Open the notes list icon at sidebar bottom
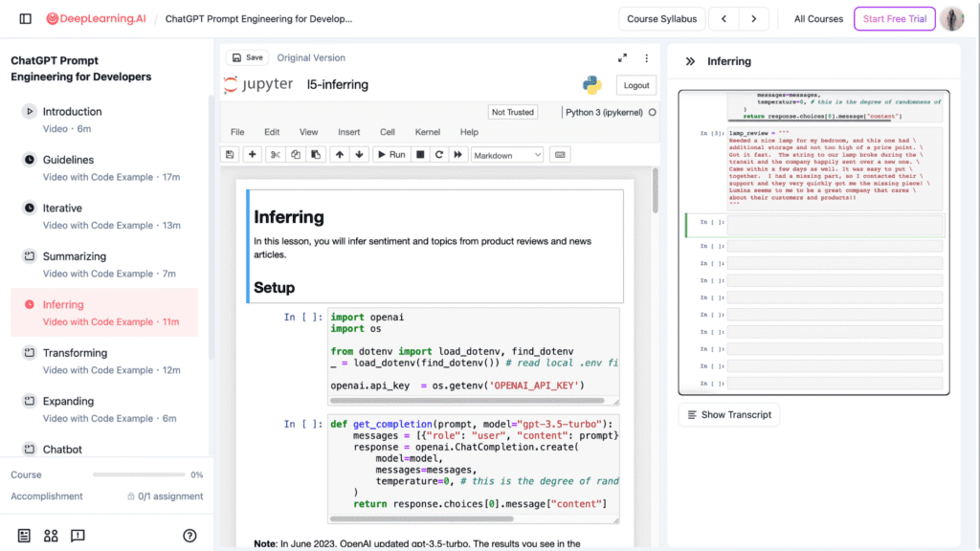Screen dimensions: 980x551 click(x=24, y=536)
